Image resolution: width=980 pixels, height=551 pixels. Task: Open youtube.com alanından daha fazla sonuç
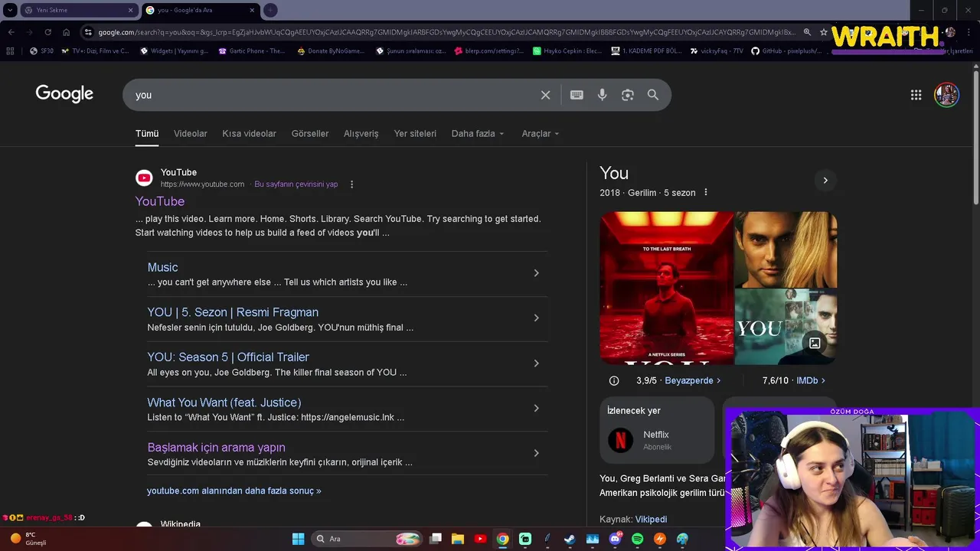tap(234, 491)
